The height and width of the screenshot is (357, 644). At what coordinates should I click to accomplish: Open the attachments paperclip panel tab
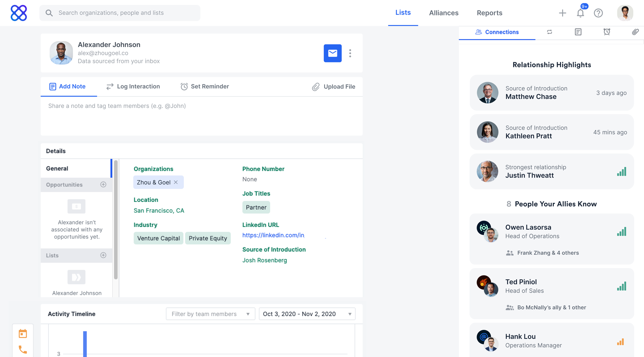635,32
